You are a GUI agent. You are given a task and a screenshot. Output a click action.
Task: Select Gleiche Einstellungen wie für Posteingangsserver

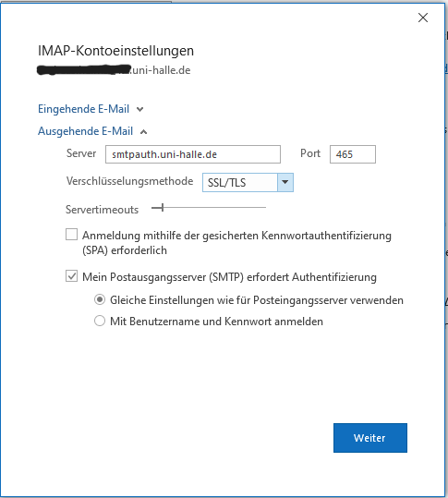point(100,299)
